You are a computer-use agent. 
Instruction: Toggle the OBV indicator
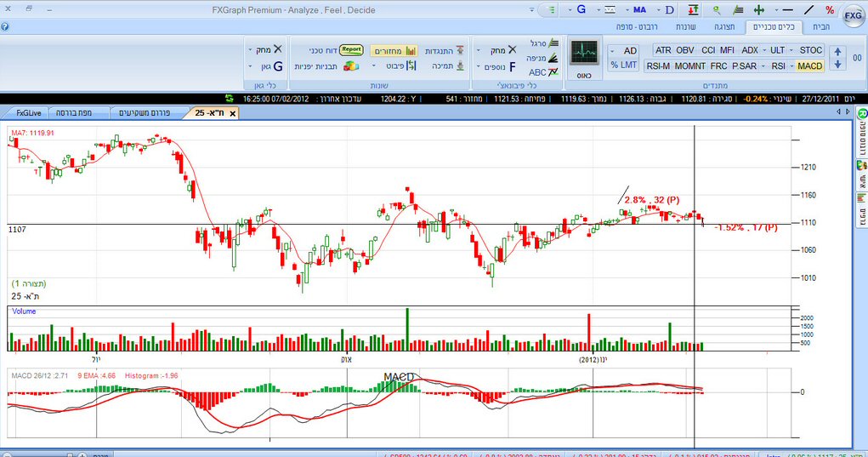[684, 50]
